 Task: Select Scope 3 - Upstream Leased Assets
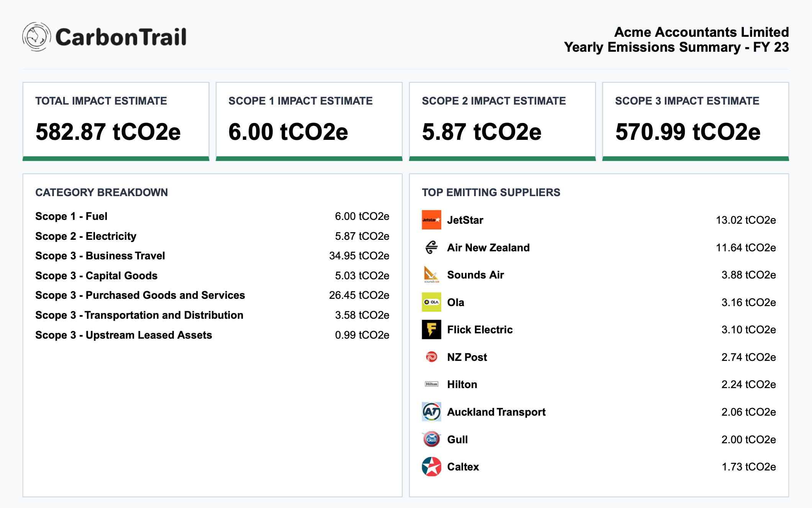click(212, 335)
